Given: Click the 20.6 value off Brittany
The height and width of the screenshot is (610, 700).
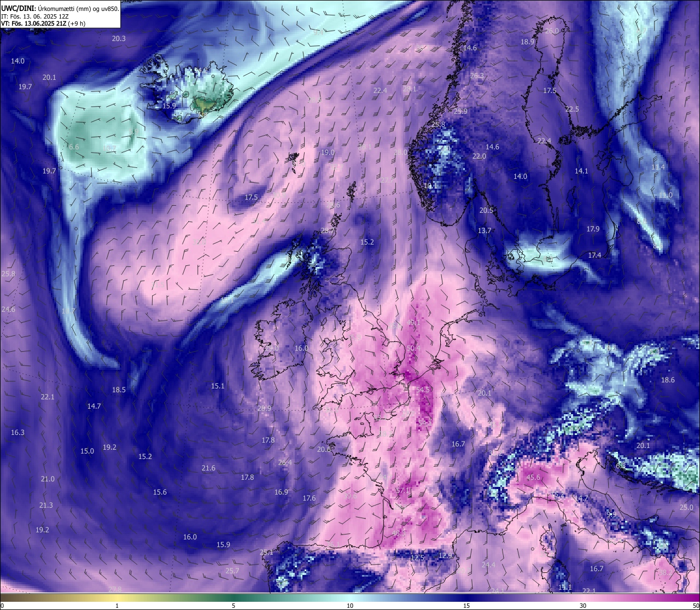Looking at the screenshot, I should [x=324, y=450].
